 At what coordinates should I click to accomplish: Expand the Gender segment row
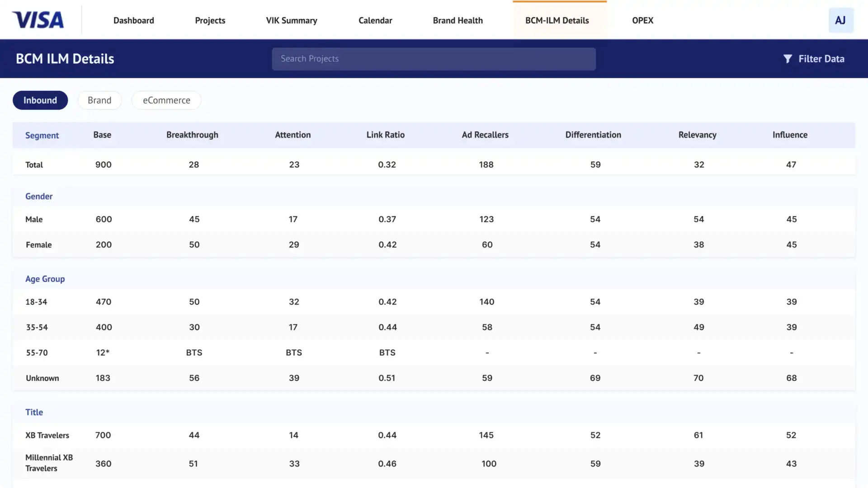coord(38,196)
